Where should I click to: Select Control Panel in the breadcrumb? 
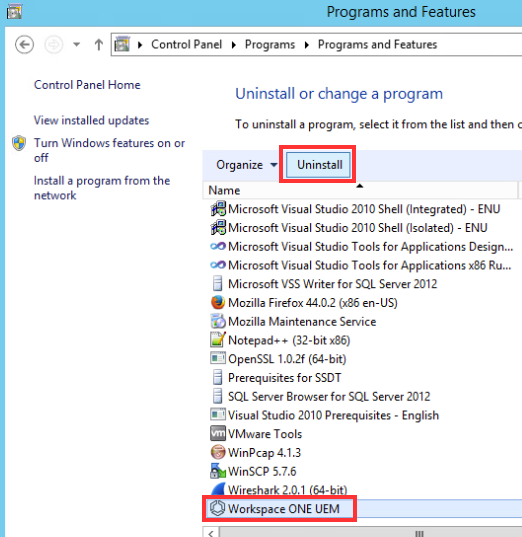[187, 45]
